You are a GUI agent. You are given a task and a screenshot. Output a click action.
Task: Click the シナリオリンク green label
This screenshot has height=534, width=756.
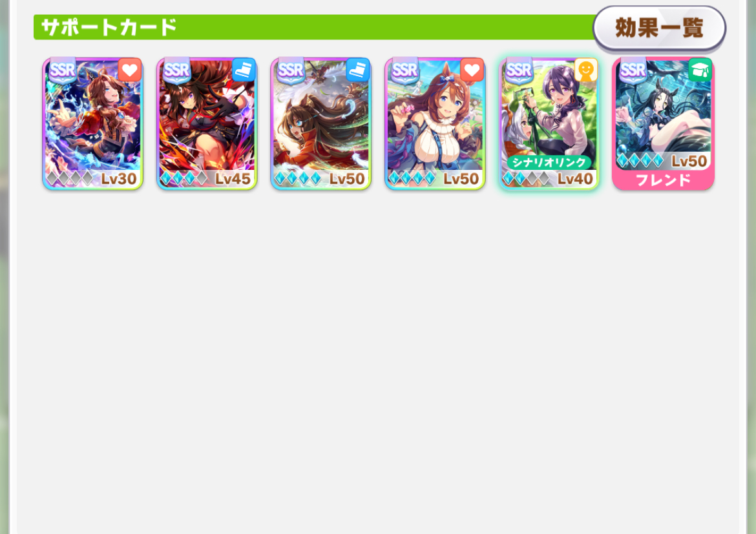549,163
